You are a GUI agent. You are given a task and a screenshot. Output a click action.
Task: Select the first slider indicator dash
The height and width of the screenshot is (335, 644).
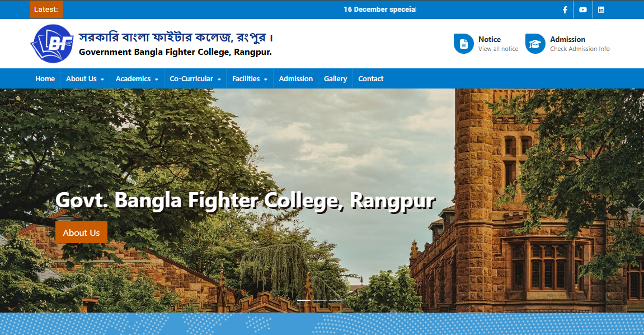pos(304,300)
